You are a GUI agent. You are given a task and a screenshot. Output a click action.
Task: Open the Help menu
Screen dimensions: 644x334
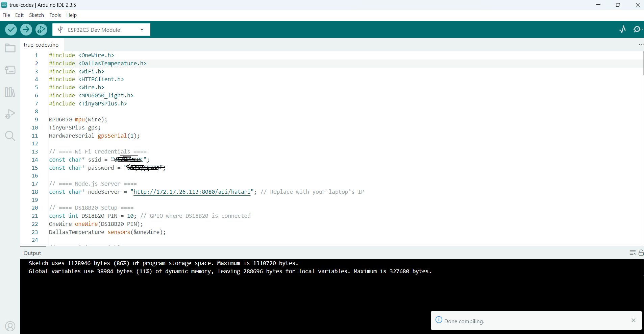point(72,15)
